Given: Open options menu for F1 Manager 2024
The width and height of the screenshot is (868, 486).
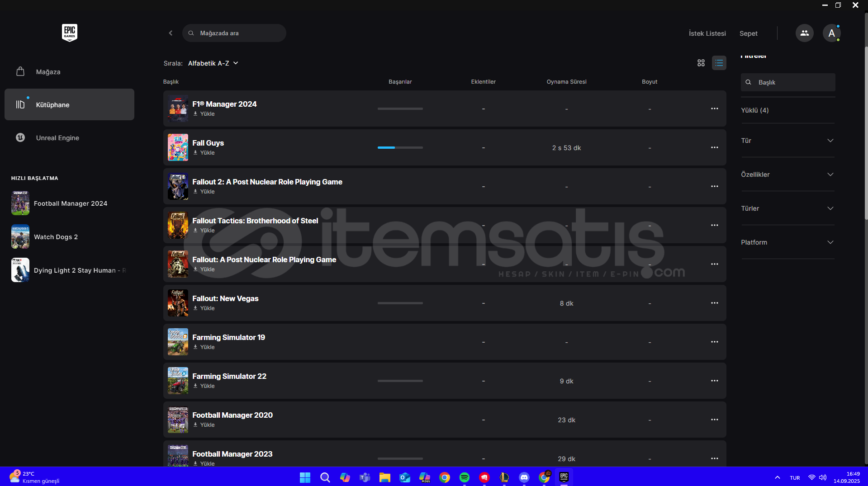Looking at the screenshot, I should click(x=714, y=109).
